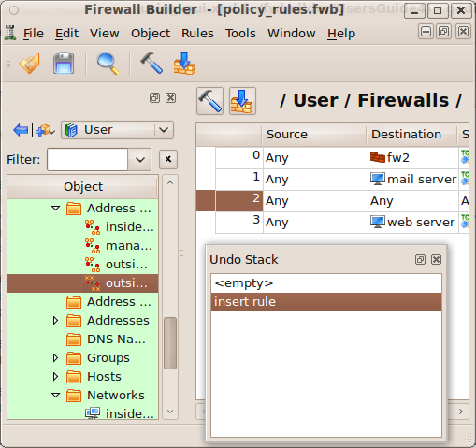476x448 pixels.
Task: Go back with the blue arrow icon
Action: click(x=21, y=130)
